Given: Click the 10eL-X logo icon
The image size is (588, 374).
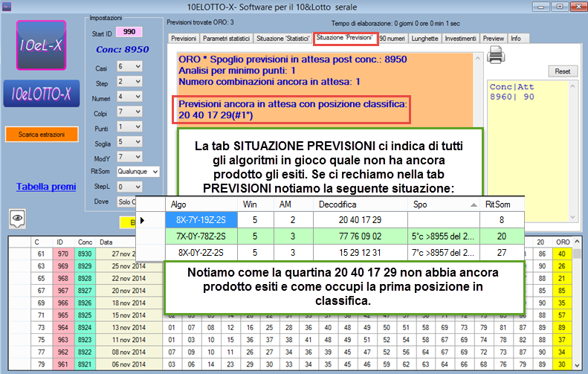Looking at the screenshot, I should (x=41, y=45).
